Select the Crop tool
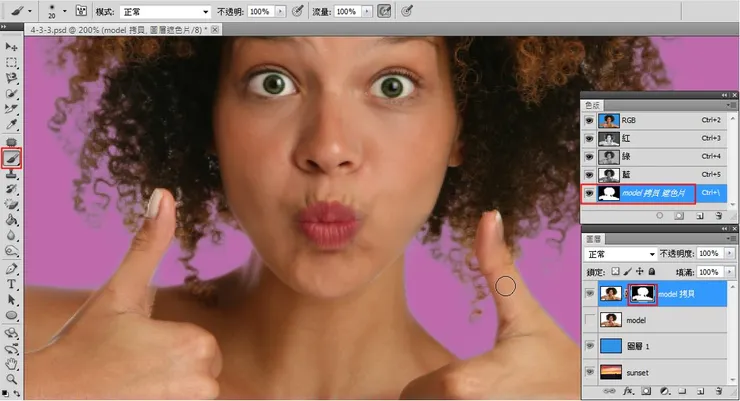 [x=11, y=109]
